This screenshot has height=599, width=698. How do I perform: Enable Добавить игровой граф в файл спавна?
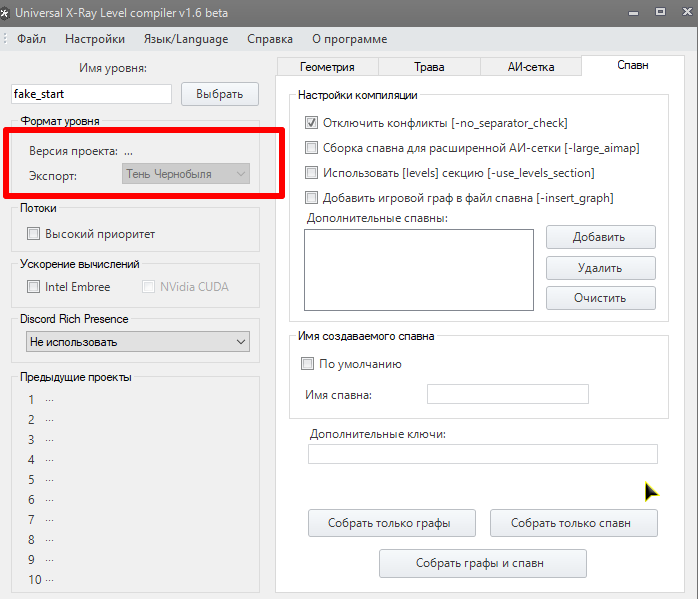pos(312,198)
